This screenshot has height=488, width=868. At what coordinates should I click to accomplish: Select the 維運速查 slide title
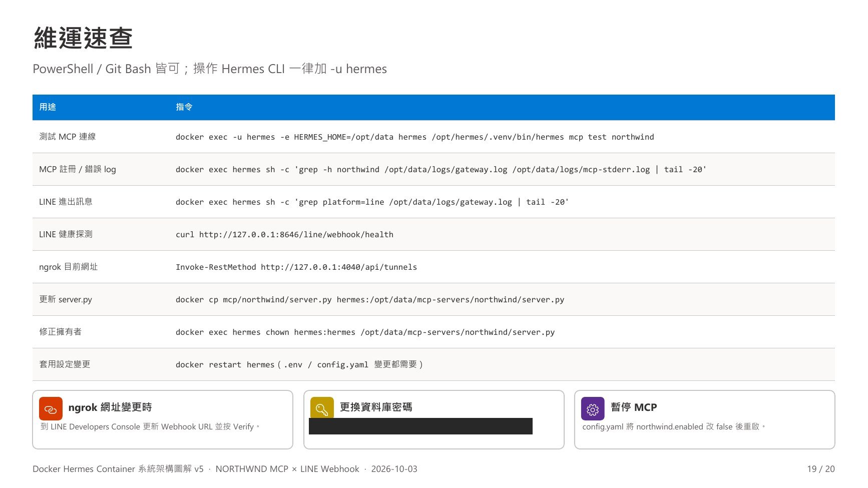tap(83, 38)
